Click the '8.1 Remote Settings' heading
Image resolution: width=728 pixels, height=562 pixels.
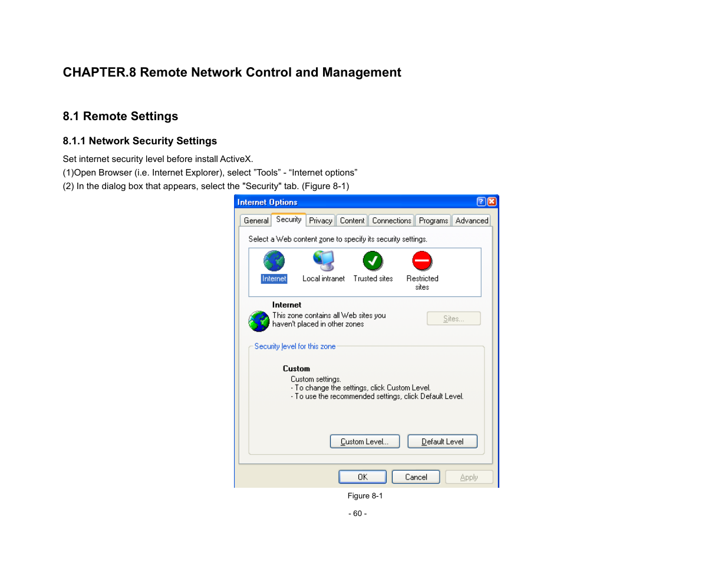click(120, 116)
